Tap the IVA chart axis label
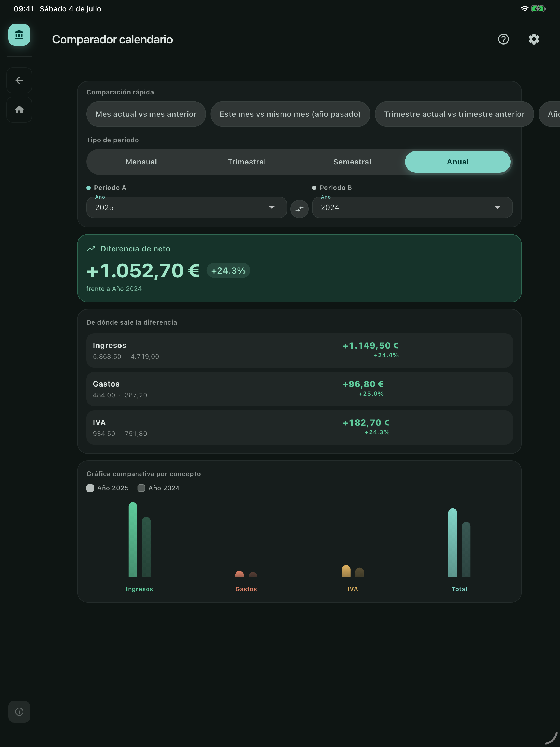The width and height of the screenshot is (560, 747). point(353,589)
